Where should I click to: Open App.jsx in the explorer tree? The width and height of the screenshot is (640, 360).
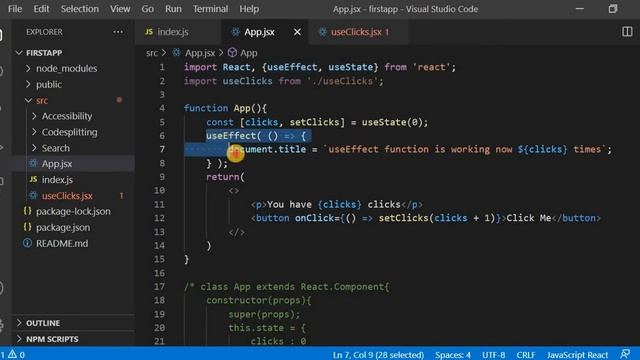[x=57, y=164]
